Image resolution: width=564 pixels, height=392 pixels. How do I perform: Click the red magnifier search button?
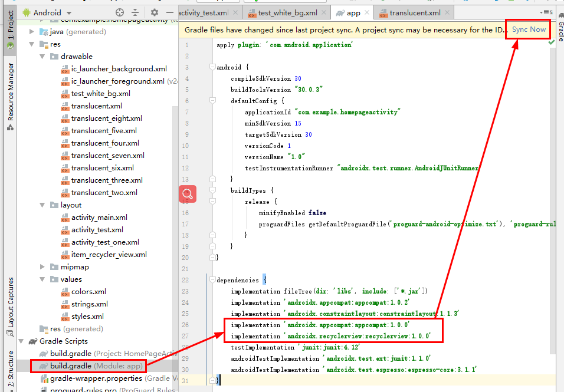coord(188,194)
